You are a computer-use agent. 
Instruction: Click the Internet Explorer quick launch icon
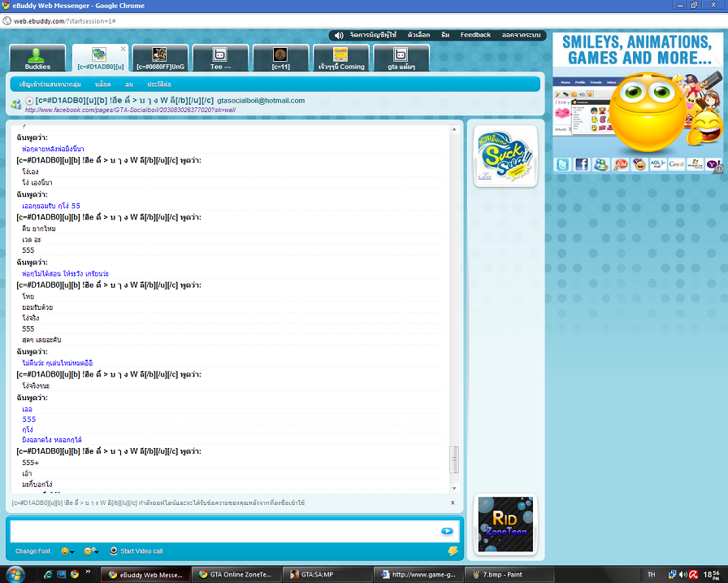coord(47,574)
